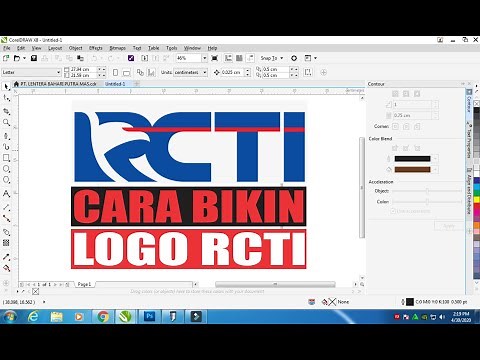480x360 pixels.
Task: Select the Zoom magnifier tool
Action: [x=6, y=122]
